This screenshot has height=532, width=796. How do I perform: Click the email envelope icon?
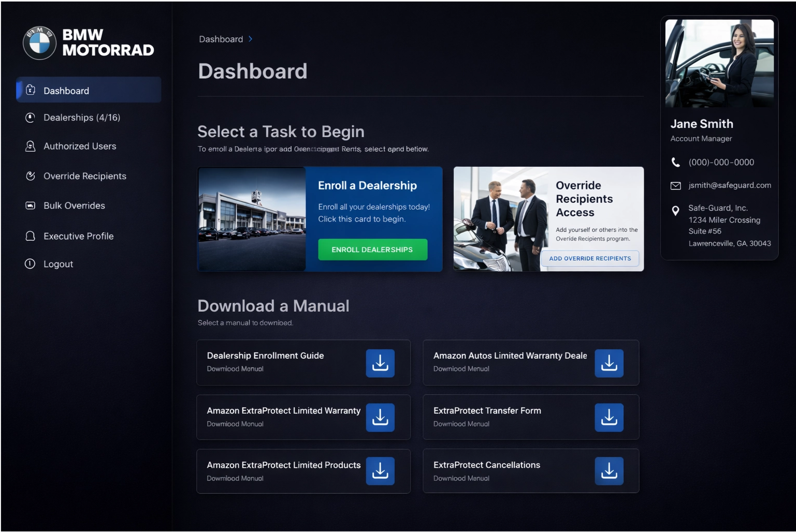pos(675,185)
